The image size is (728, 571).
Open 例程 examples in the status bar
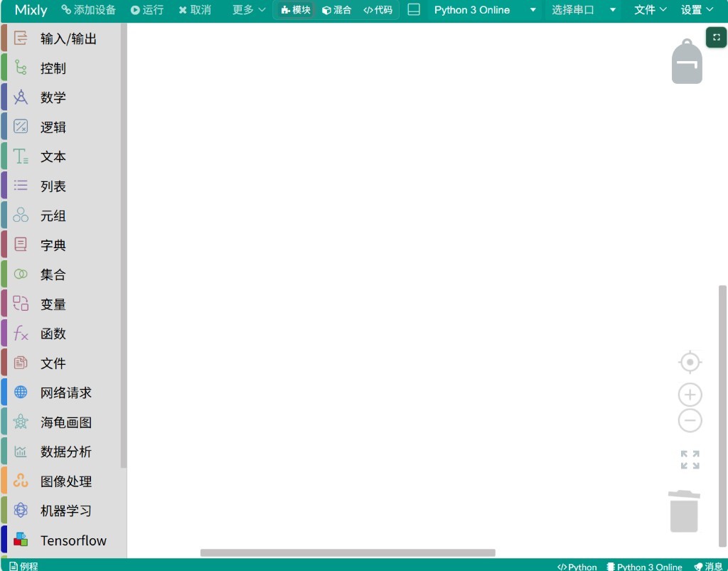coord(23,566)
